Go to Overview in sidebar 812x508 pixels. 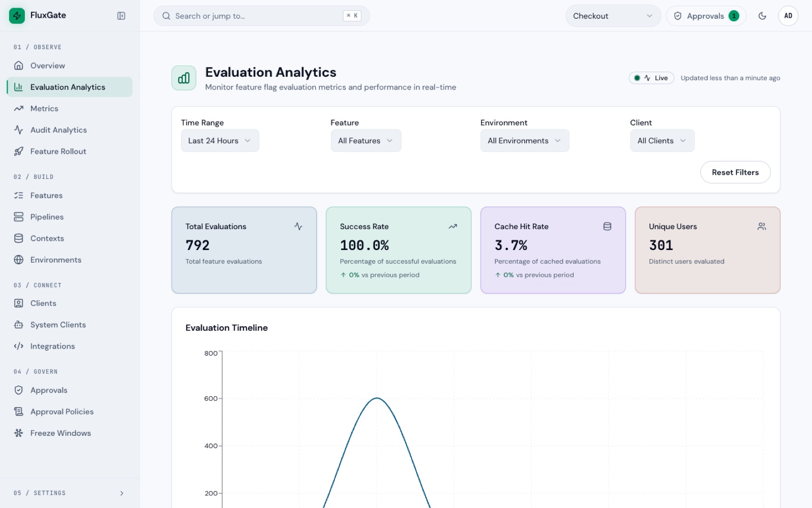pyautogui.click(x=70, y=66)
